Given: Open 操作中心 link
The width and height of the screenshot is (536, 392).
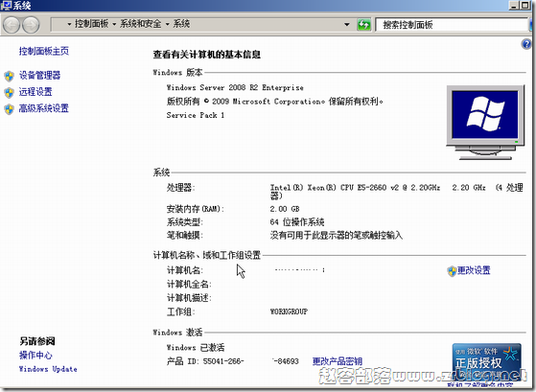Looking at the screenshot, I should click(35, 356).
